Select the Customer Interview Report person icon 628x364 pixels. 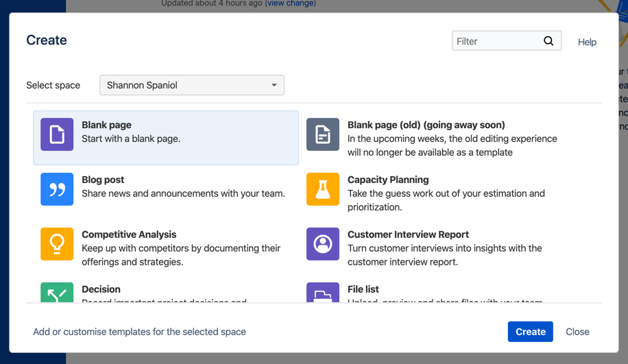click(x=323, y=244)
